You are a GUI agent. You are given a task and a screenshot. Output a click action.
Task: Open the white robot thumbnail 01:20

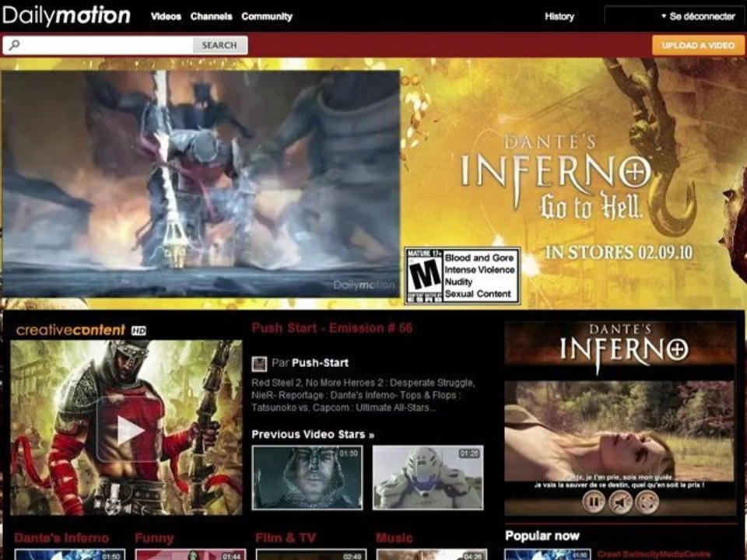click(428, 478)
